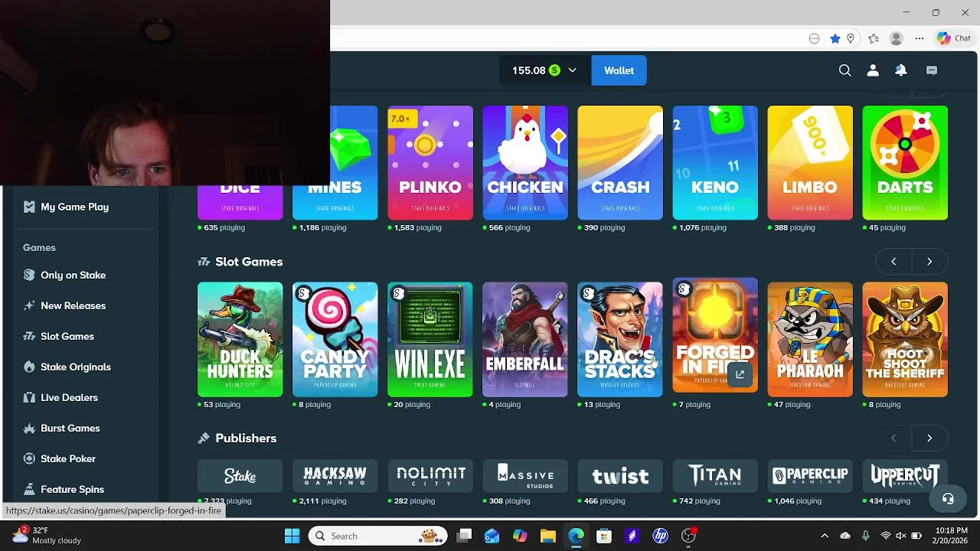Open File Explorer from the taskbar

[x=547, y=536]
